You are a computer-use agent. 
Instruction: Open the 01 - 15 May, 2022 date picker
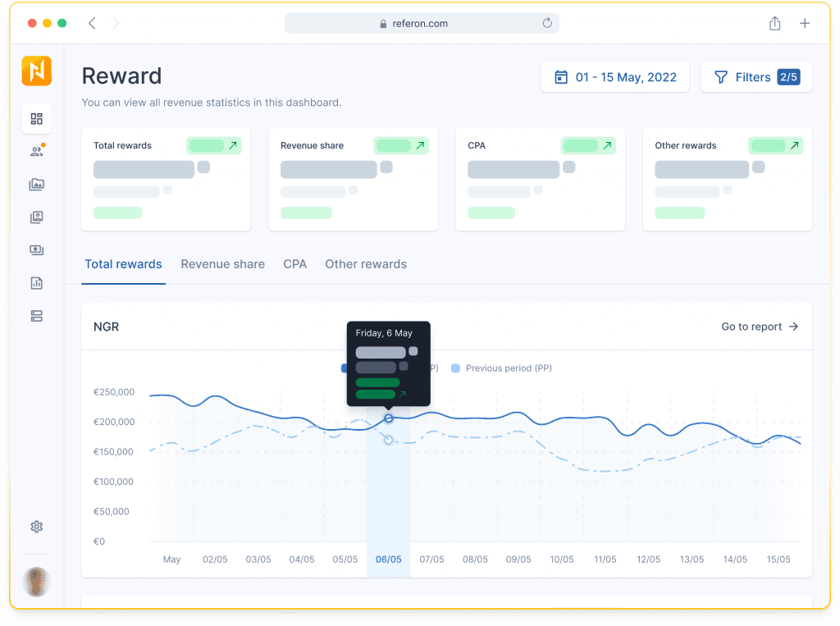tap(615, 77)
